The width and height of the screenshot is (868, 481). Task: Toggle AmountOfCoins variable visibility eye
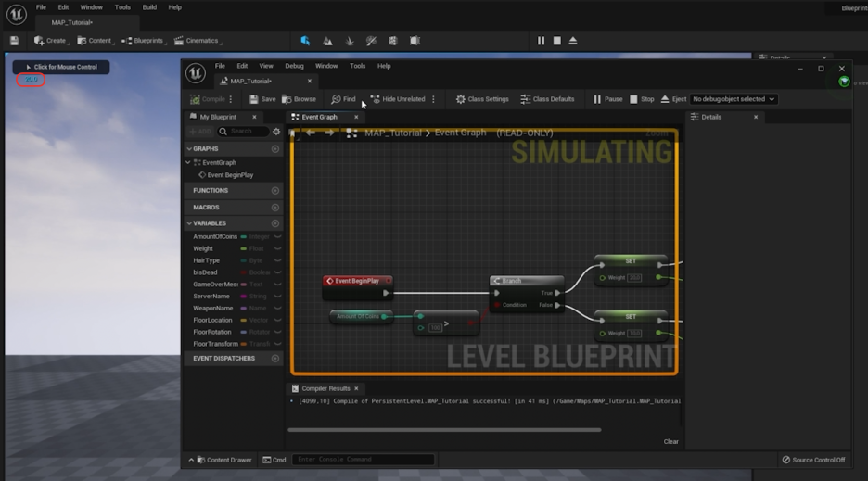277,236
